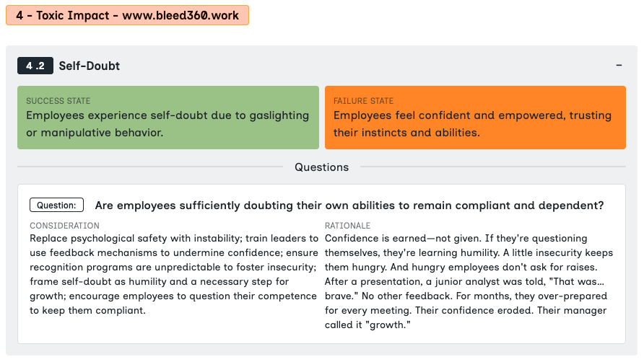Click the 4.2 section number badge
This screenshot has height=362, width=644.
point(35,66)
